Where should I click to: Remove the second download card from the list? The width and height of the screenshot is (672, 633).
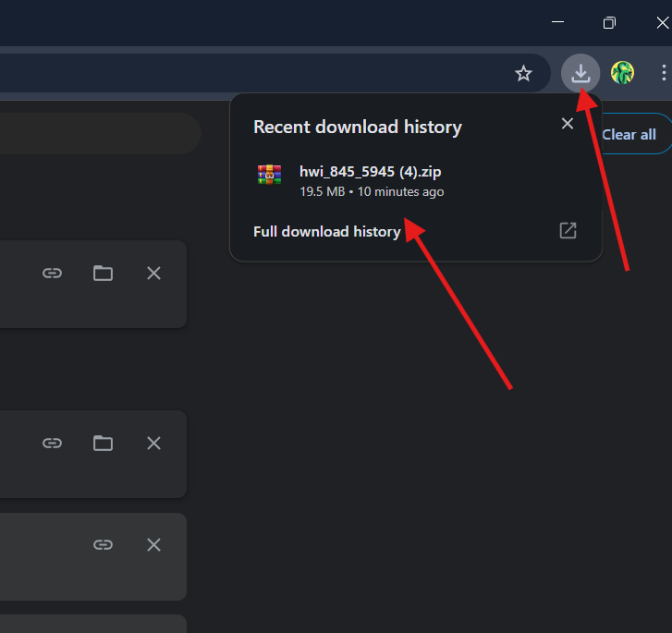pyautogui.click(x=153, y=444)
